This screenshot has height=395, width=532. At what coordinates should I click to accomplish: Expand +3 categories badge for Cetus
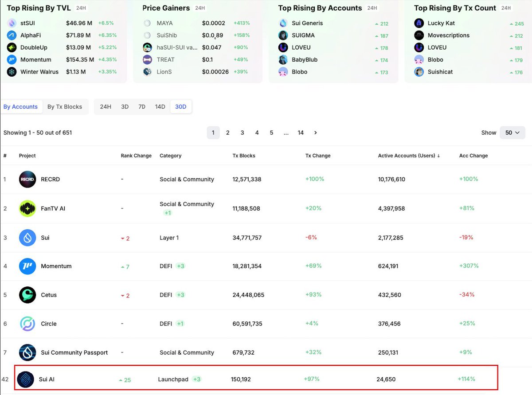(180, 295)
